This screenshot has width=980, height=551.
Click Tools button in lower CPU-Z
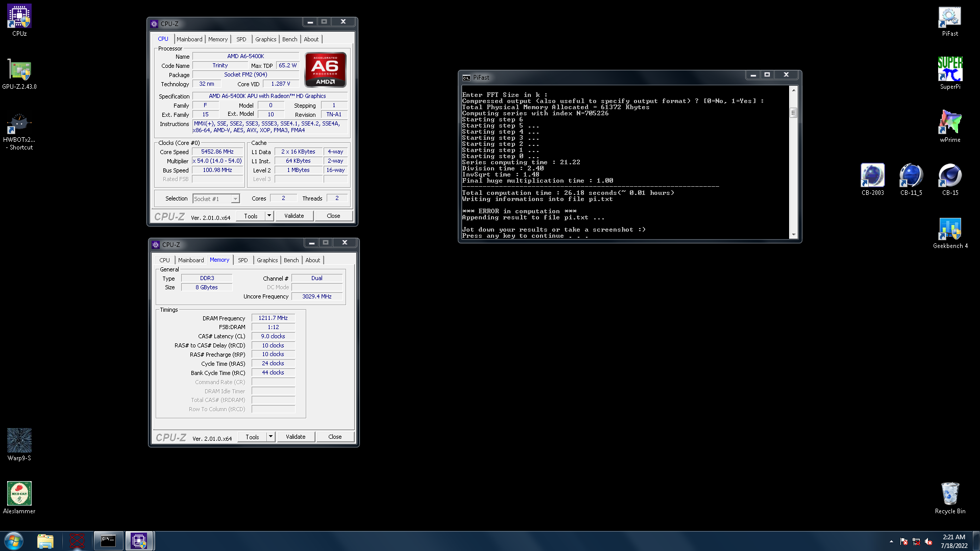(x=252, y=437)
